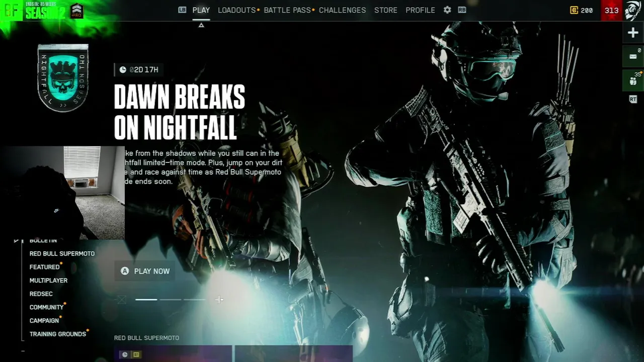This screenshot has width=644, height=362.
Task: Select MULTIPLAYER in the side menu
Action: [x=48, y=281]
